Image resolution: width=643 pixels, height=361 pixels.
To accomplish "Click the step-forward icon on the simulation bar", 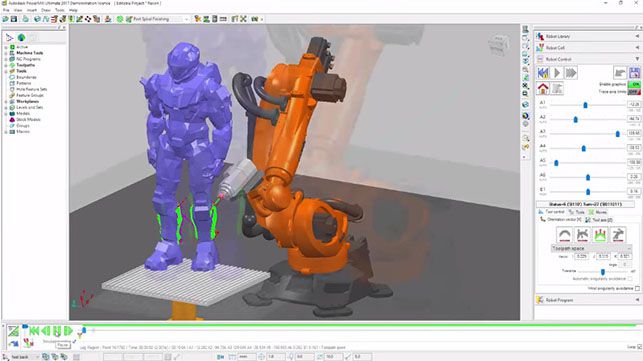I will coord(68,331).
